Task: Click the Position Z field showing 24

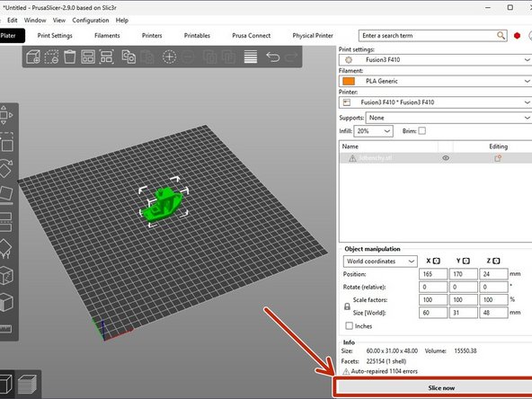Action: coord(493,274)
